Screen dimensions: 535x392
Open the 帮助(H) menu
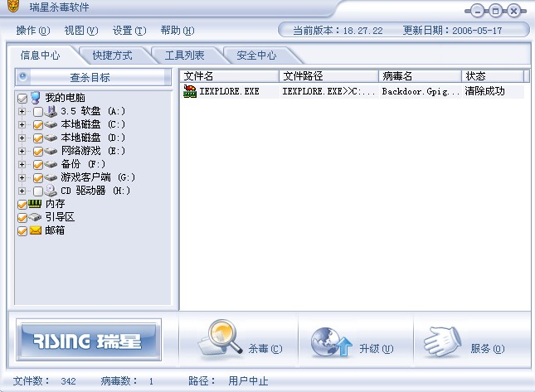tap(178, 31)
